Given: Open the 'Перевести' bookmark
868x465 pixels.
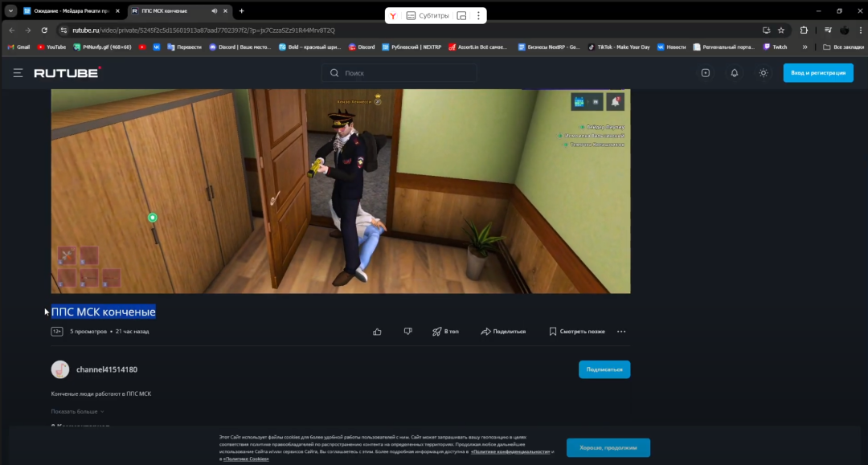Looking at the screenshot, I should click(x=184, y=47).
